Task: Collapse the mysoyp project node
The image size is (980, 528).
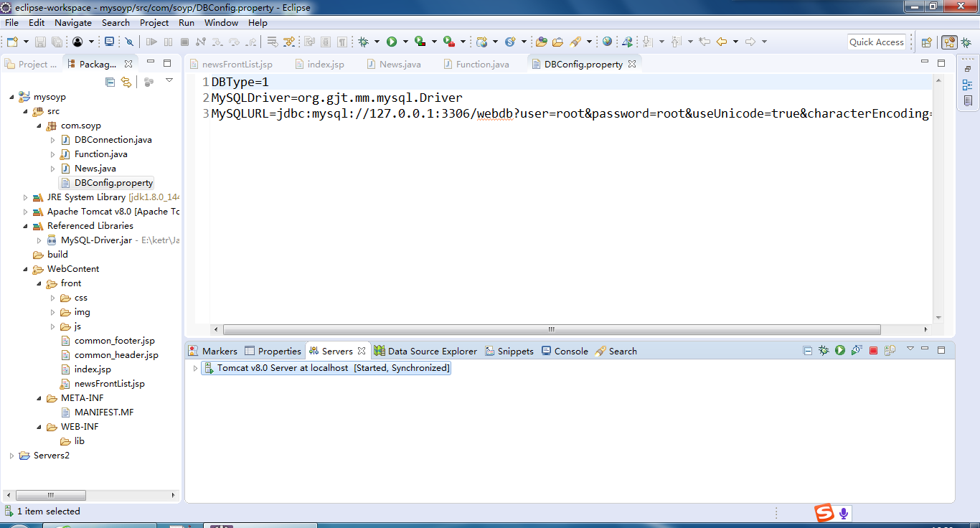Action: coord(11,97)
